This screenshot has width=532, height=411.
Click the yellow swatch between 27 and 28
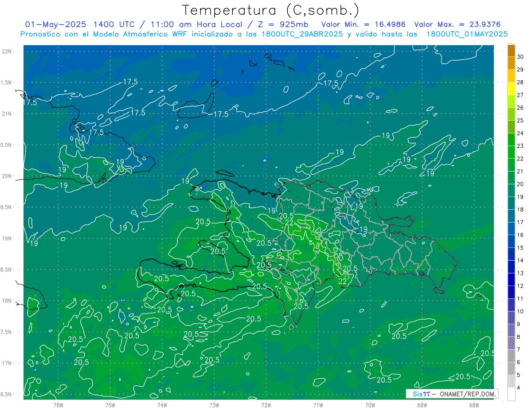(x=511, y=89)
